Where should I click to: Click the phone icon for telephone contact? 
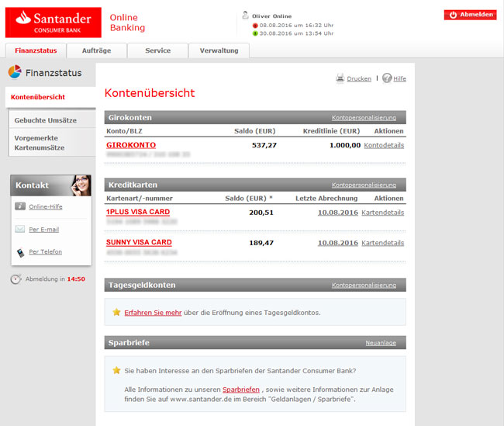21,253
